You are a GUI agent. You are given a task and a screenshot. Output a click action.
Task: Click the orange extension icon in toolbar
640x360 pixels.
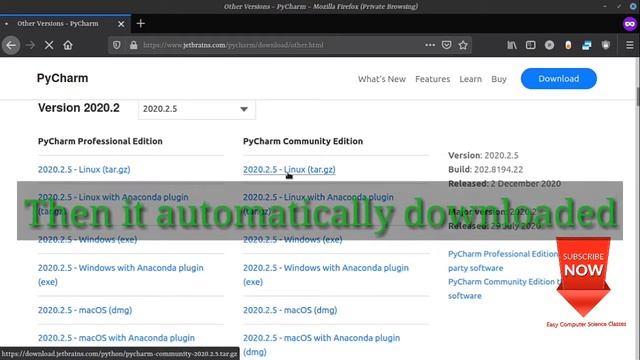tap(568, 45)
